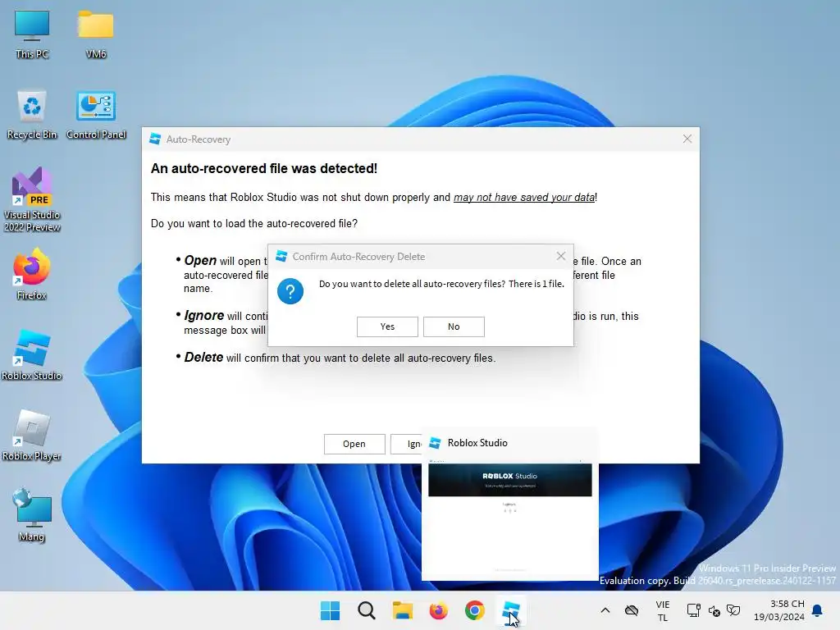Select the Mang network desktop icon
Image resolution: width=840 pixels, height=630 pixels.
(32, 515)
